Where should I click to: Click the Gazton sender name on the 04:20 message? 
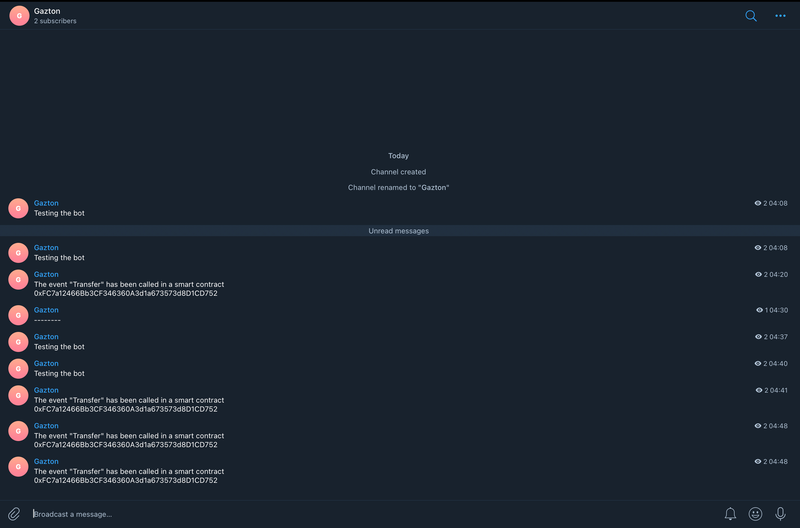click(x=46, y=274)
